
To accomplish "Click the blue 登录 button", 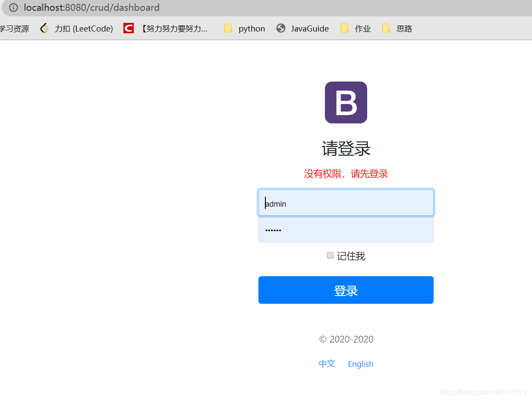I will point(346,290).
